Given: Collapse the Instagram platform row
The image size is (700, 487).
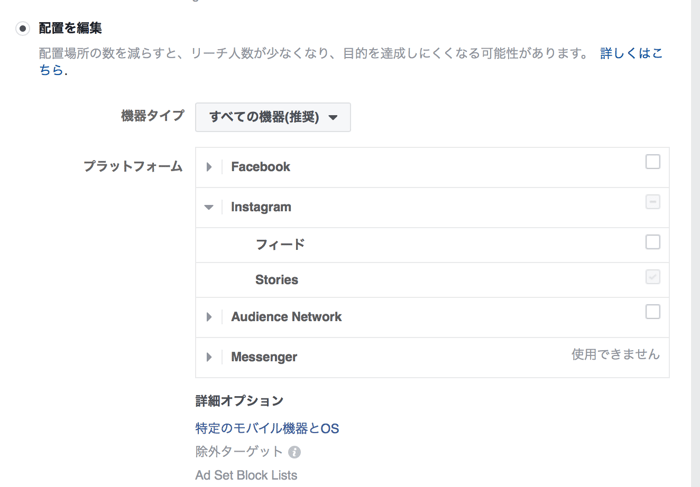Looking at the screenshot, I should 209,207.
